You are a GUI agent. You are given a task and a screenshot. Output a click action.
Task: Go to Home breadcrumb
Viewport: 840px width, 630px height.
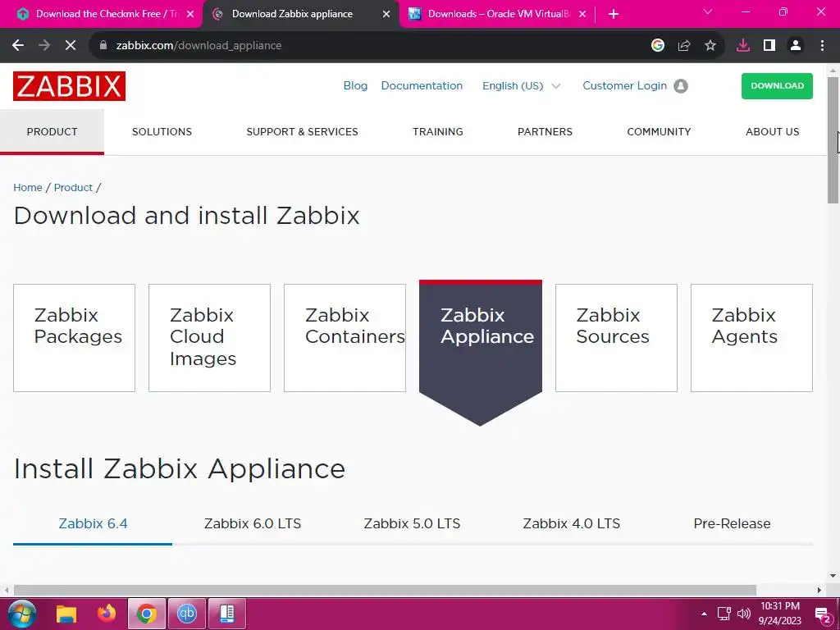coord(28,188)
